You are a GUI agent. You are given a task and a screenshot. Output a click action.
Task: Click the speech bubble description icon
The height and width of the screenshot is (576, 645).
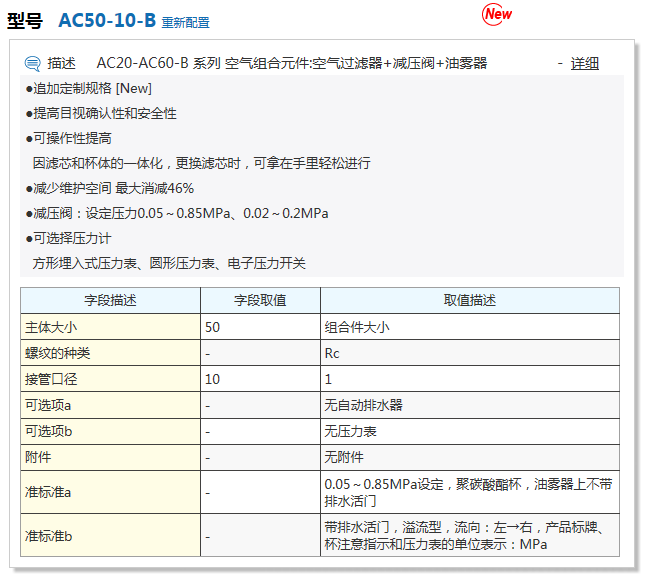[32, 64]
